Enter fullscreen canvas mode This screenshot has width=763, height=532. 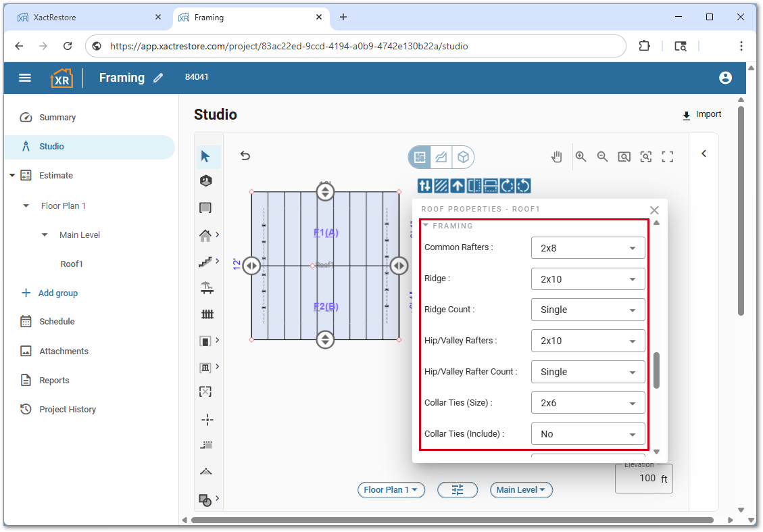pos(668,157)
